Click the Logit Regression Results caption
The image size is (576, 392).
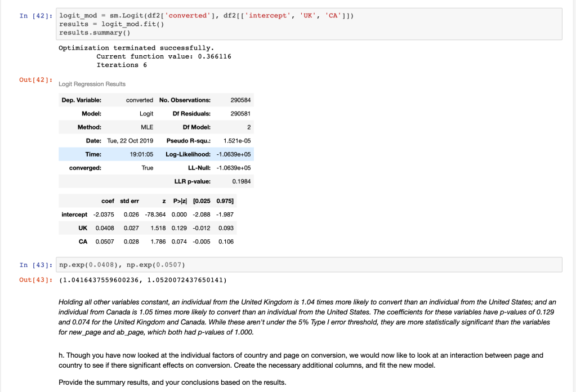(x=92, y=84)
